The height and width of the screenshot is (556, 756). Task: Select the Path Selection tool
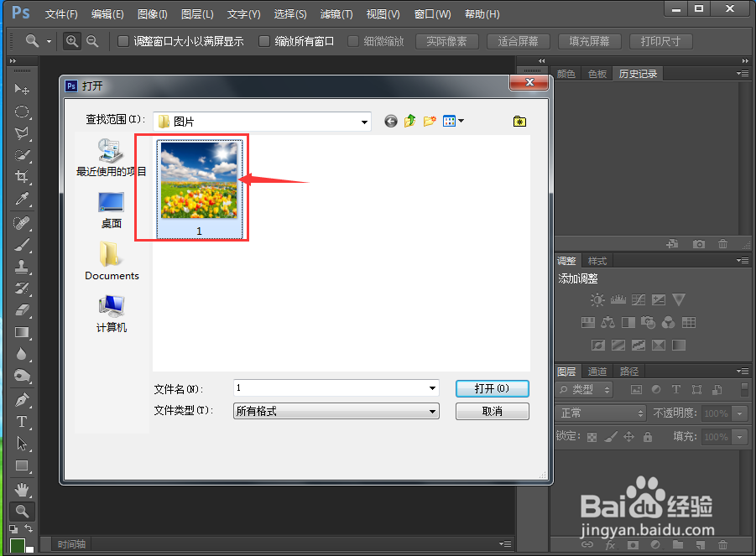(22, 444)
